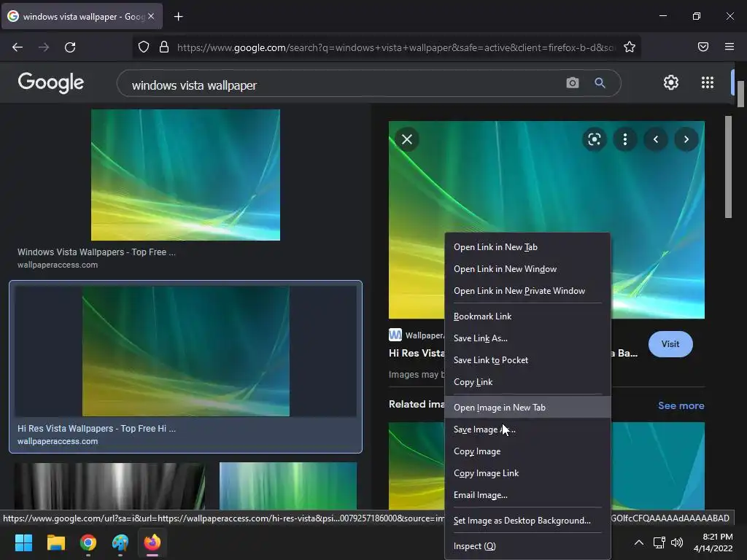The width and height of the screenshot is (747, 560).
Task: Click the blue-green aurora thumbnail at the bottom
Action: 287,486
